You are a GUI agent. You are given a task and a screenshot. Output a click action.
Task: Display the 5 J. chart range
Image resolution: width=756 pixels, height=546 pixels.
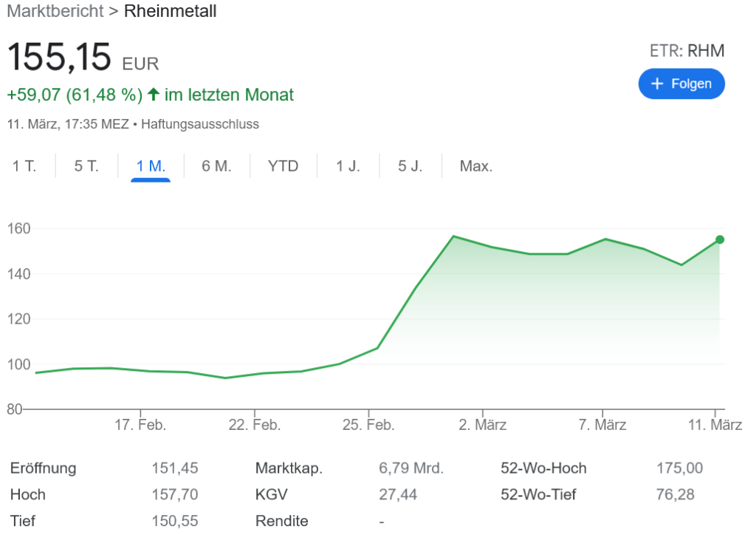410,166
